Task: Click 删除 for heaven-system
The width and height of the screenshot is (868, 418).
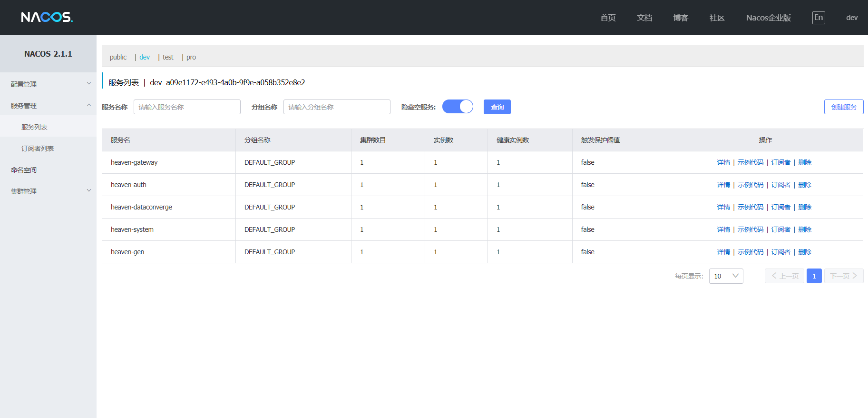Action: click(805, 229)
